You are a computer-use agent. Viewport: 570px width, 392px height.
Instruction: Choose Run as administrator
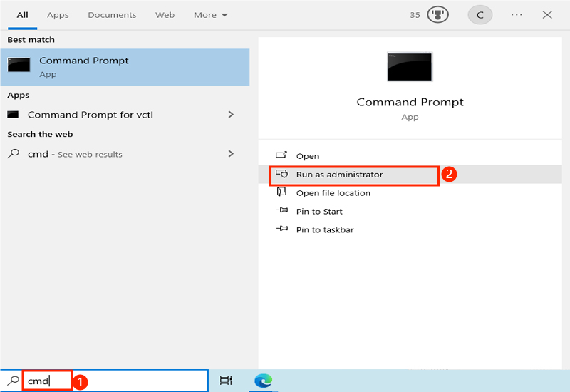coord(410,175)
